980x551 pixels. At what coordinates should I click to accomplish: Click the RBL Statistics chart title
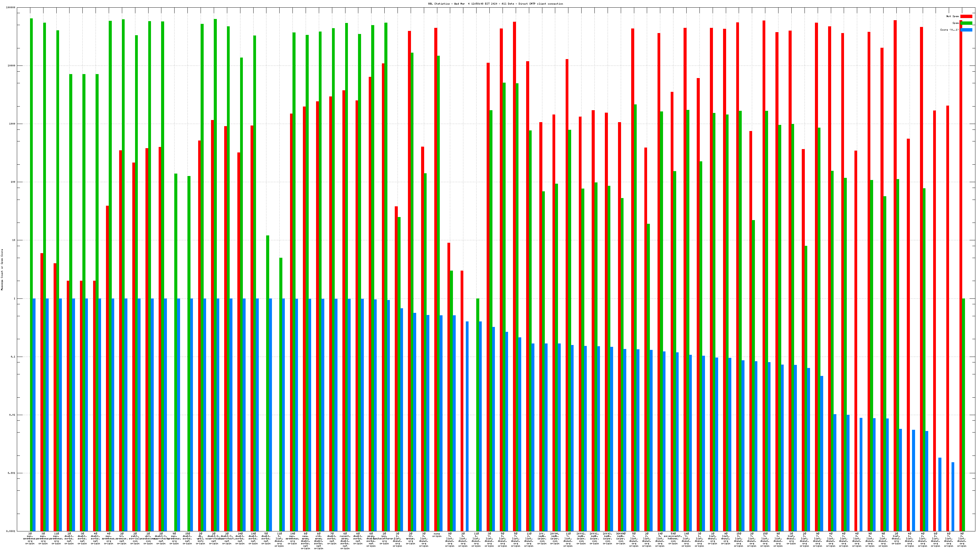coord(495,4)
